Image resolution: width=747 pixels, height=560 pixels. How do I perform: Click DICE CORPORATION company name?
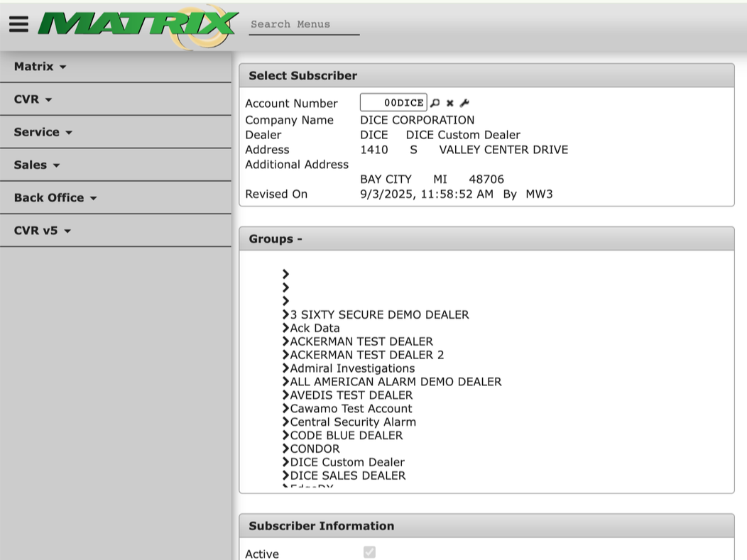pos(418,120)
